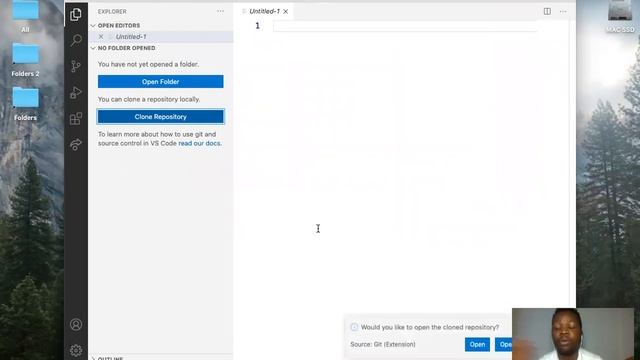Open the editor more actions ellipsis

pyautogui.click(x=563, y=11)
